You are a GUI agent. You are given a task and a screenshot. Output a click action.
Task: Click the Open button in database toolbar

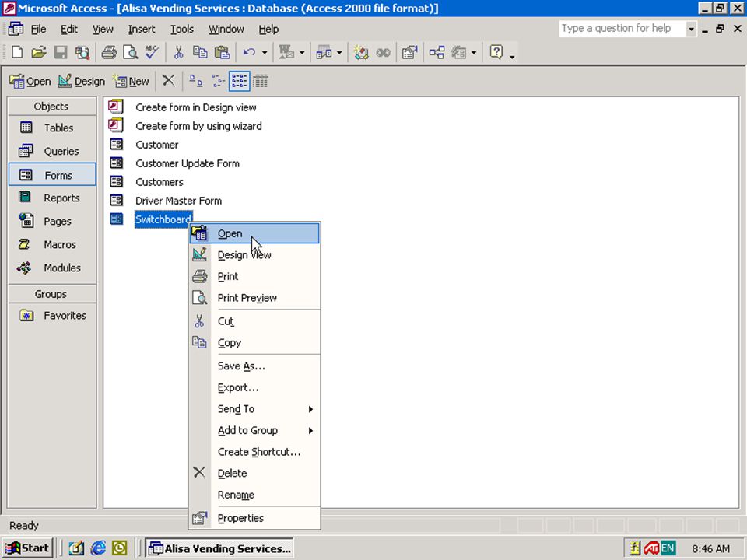pos(30,82)
